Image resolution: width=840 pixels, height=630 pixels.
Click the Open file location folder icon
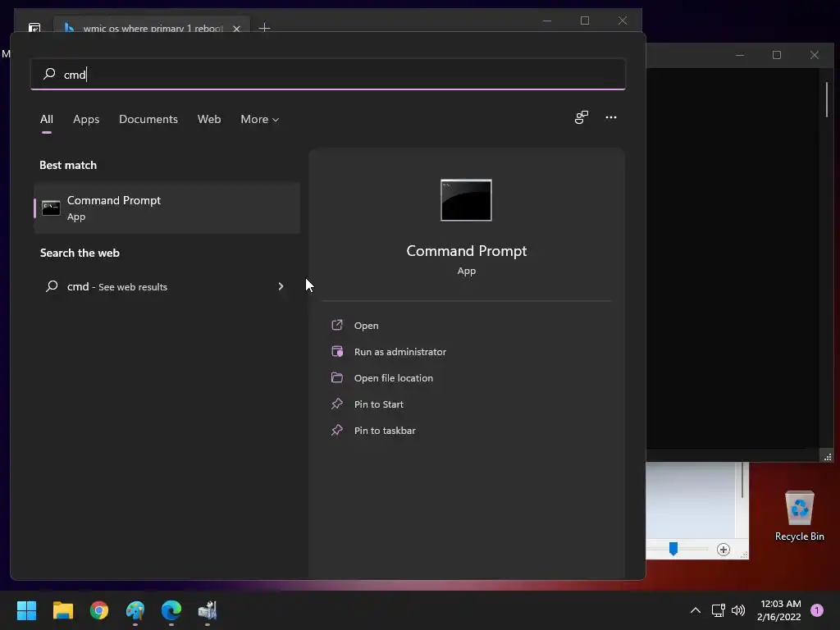[x=337, y=377]
